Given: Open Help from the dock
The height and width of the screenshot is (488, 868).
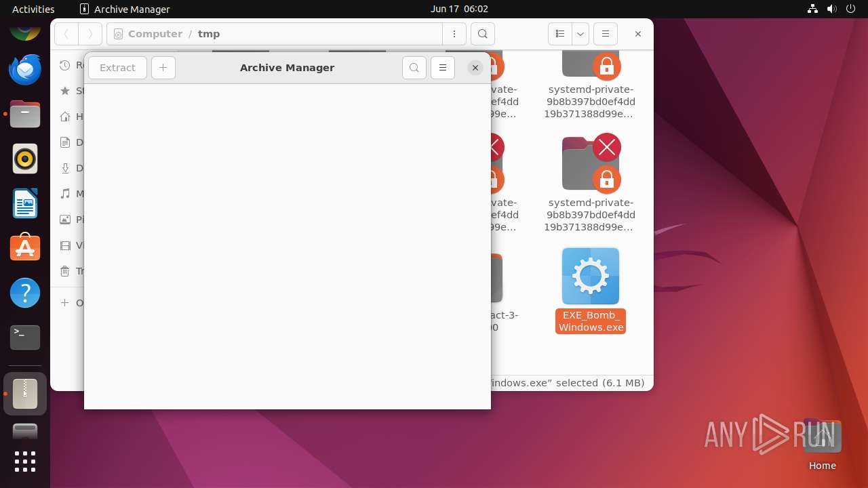Looking at the screenshot, I should (x=25, y=293).
